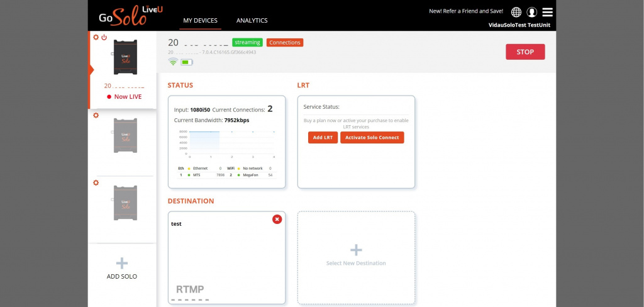Viewport: 644px width, 307px height.
Task: Click the plus icon above ADD SOLO
Action: coord(122,263)
